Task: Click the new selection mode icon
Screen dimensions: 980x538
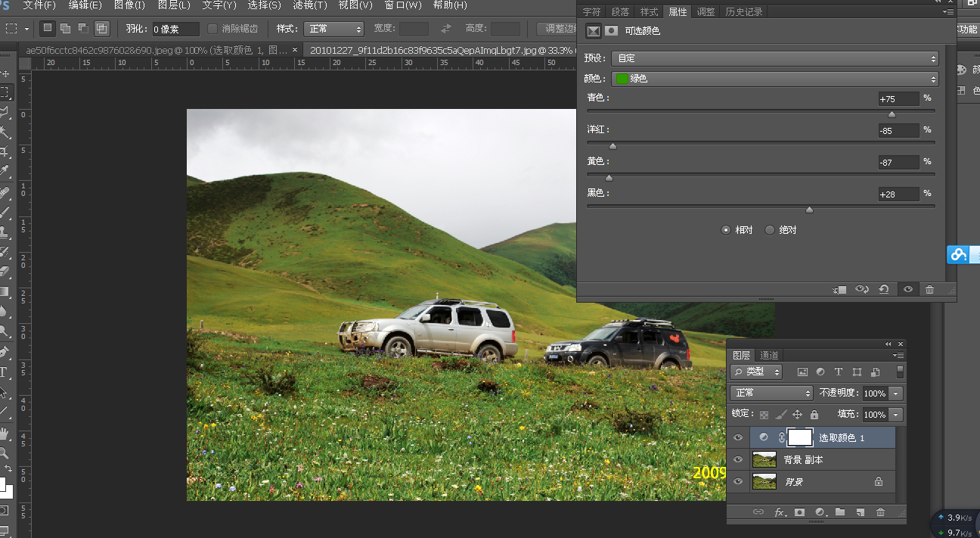Action: click(48, 28)
